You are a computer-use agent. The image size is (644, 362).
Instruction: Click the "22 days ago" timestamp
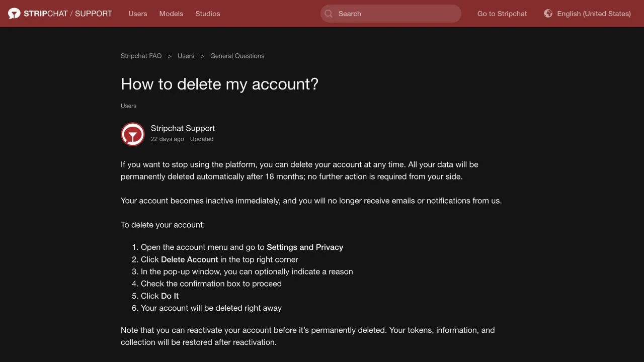point(168,139)
